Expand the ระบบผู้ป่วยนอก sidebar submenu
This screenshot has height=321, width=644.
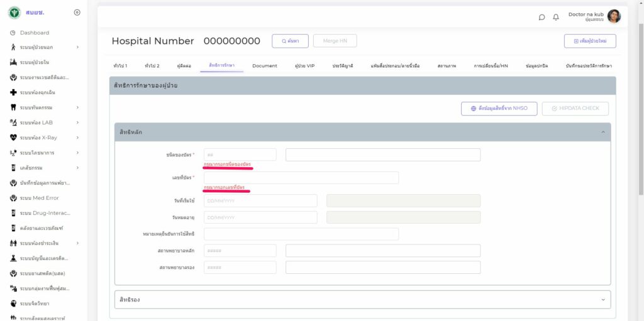(77, 47)
